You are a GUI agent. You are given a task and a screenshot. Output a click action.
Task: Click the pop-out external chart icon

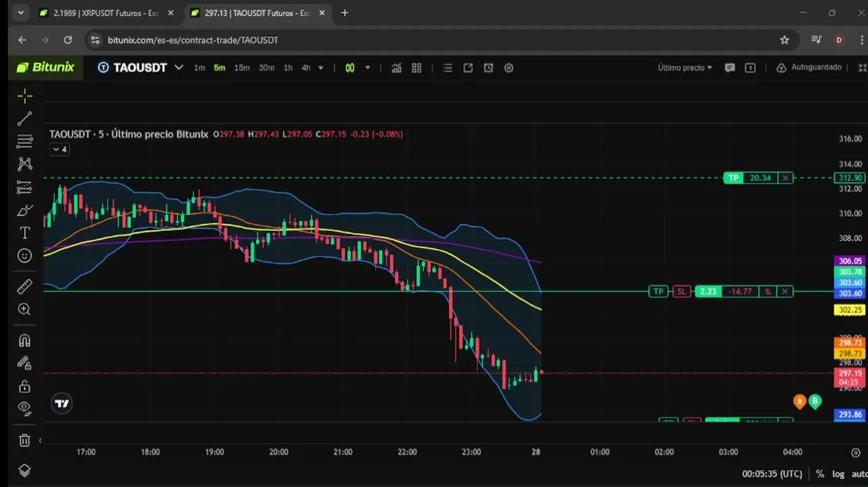coord(468,68)
